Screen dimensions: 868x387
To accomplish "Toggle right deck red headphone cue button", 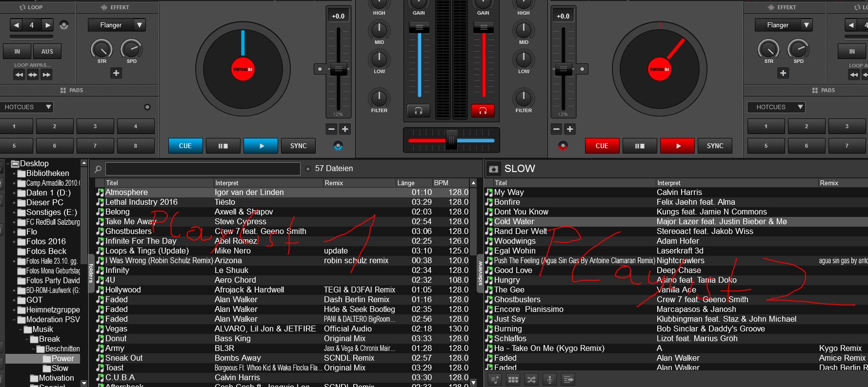I will click(x=483, y=111).
